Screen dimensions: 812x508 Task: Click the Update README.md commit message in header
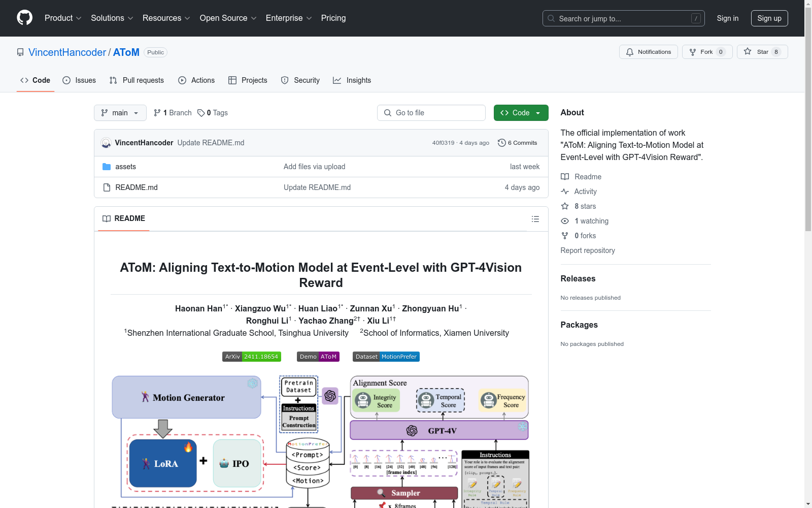click(x=211, y=143)
